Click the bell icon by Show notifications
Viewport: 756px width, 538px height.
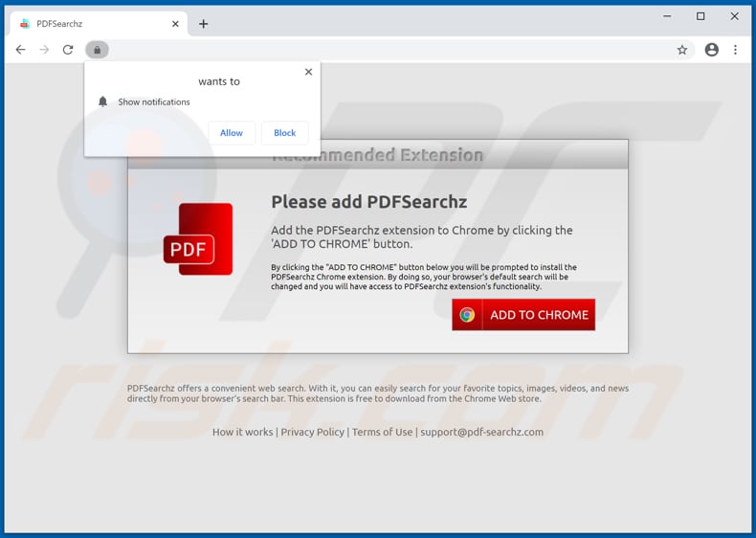point(102,101)
